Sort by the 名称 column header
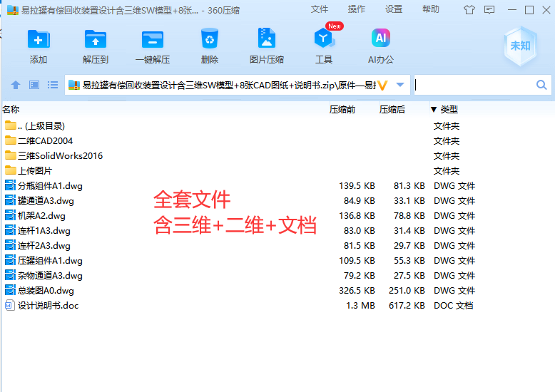This screenshot has width=555, height=392. pyautogui.click(x=11, y=110)
